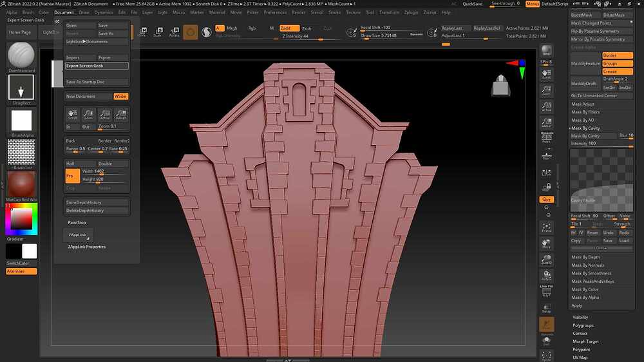Viewport: 644px width, 362px height.
Task: Open the BrushAlpha white swatch
Action: pos(21,120)
